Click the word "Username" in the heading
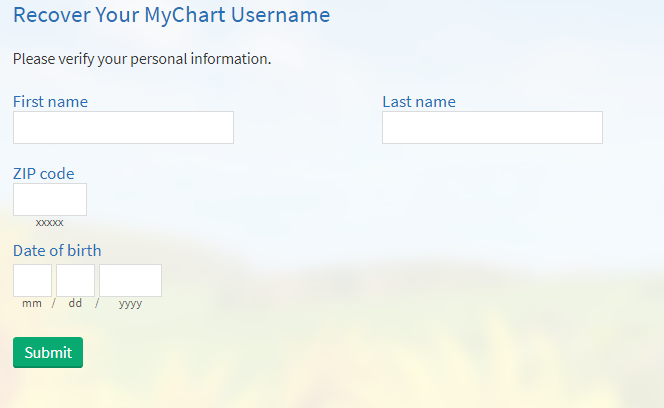The image size is (664, 408). (280, 15)
